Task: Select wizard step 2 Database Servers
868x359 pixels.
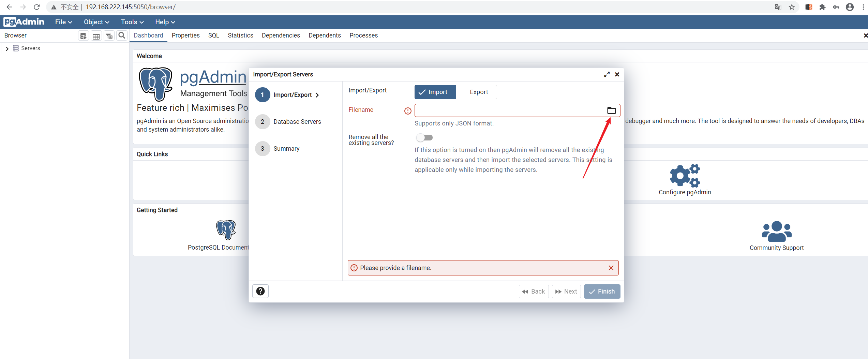Action: pos(288,122)
